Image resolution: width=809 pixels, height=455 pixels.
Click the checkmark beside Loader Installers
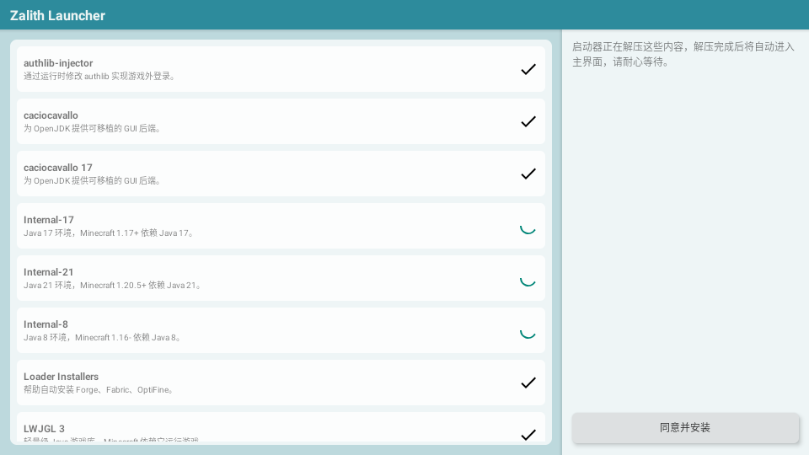click(529, 382)
